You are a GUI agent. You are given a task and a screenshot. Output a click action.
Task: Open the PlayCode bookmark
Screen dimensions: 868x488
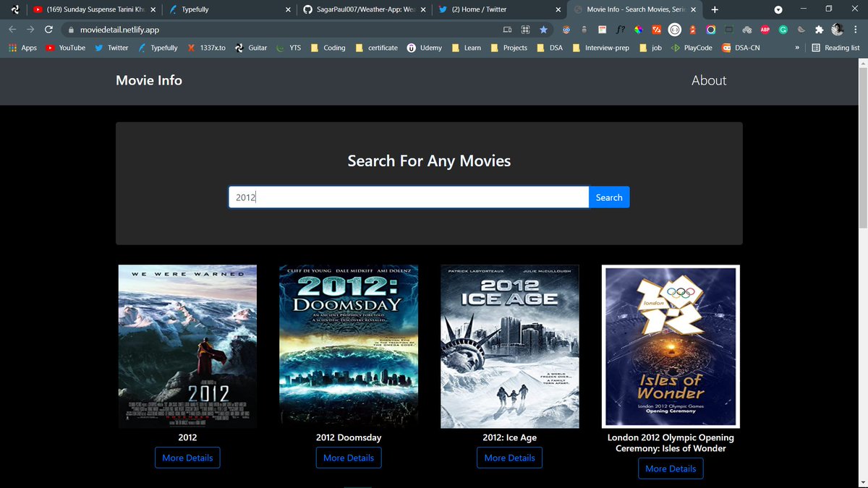pos(692,48)
